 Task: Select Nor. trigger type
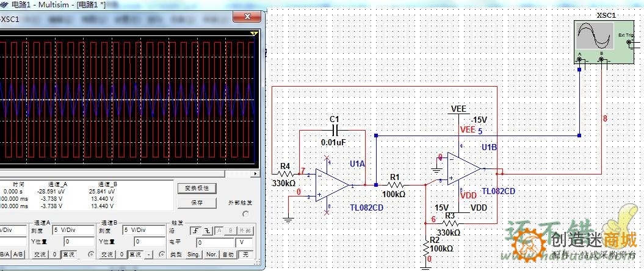click(x=212, y=255)
